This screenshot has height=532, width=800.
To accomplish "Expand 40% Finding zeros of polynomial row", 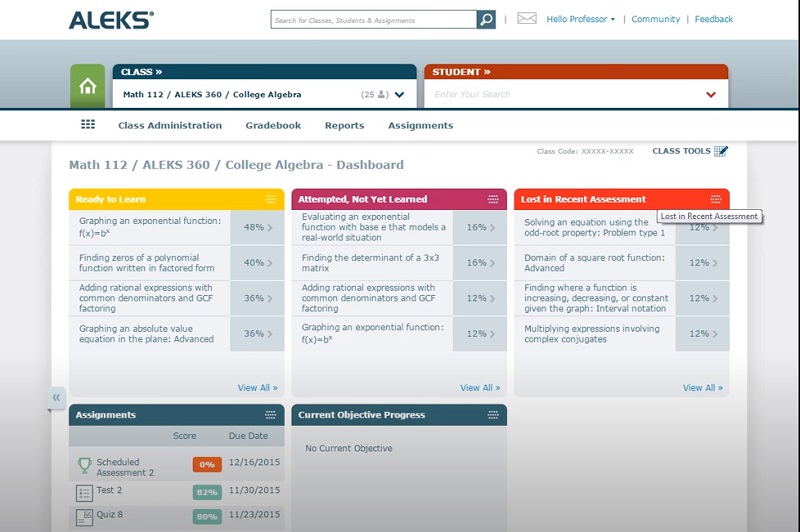I will [257, 263].
